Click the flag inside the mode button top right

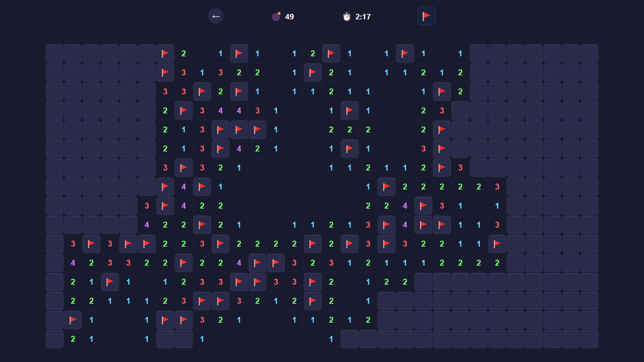pyautogui.click(x=426, y=15)
